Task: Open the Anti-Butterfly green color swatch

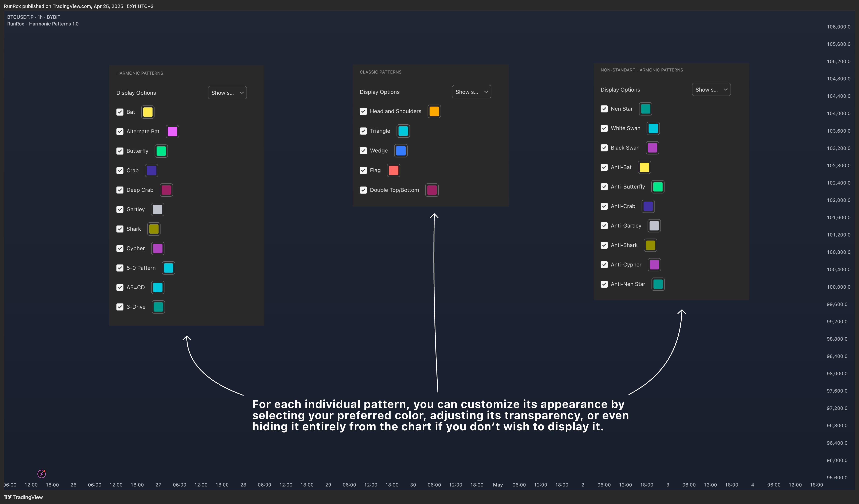Action: pos(657,187)
